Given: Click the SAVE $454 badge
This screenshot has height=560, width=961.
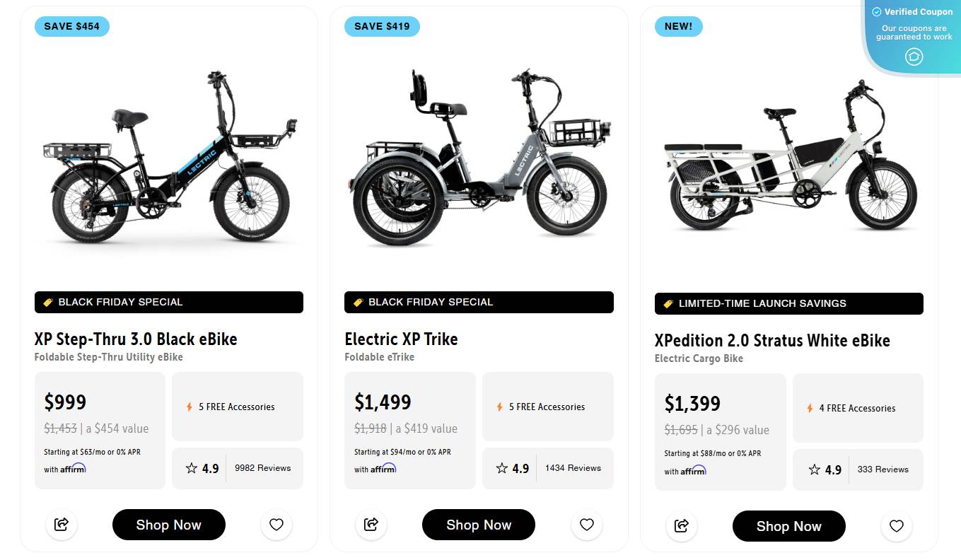Looking at the screenshot, I should 71,26.
